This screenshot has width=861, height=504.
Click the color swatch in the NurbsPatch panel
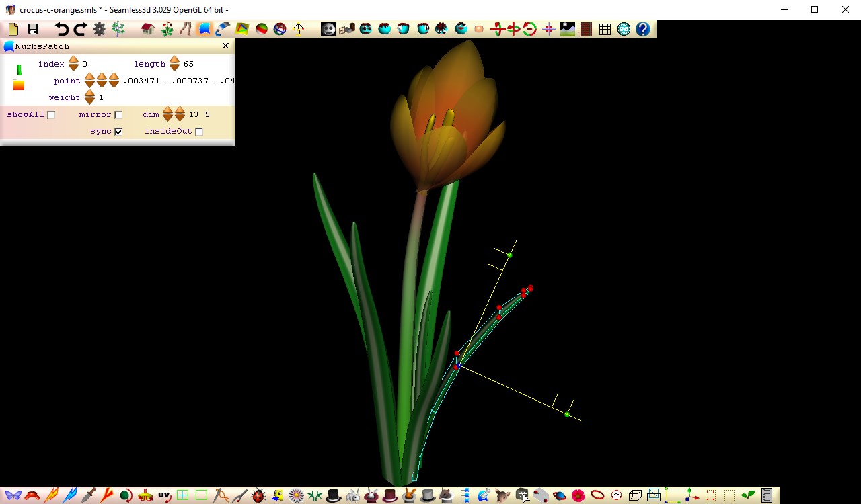click(19, 84)
